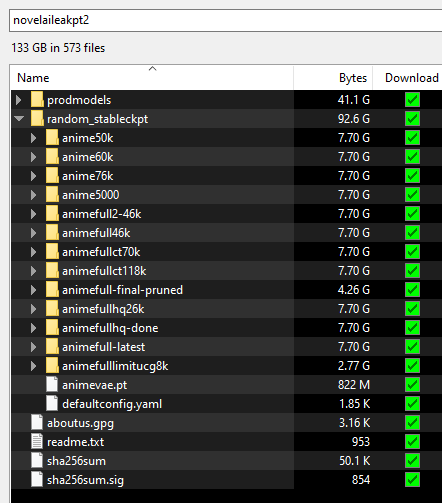Select the animevae.pt file icon
The image size is (442, 503).
[x=52, y=385]
